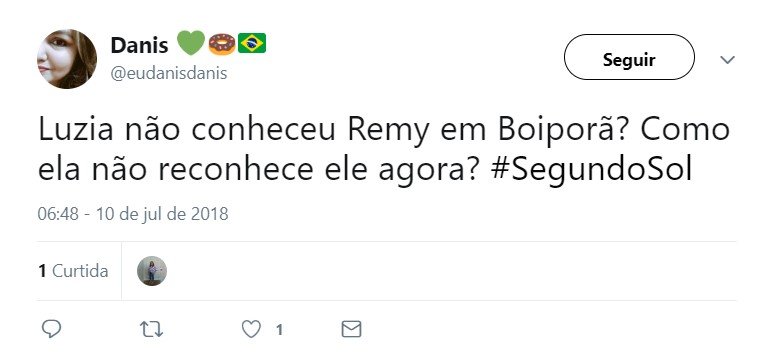Open the @eudanisdanis handle
The image size is (778, 363).
click(169, 73)
